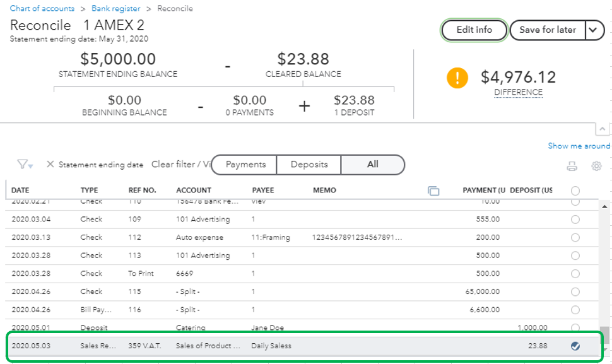This screenshot has height=364, width=612.
Task: Click the 6,600.00 payment amount
Action: click(x=485, y=309)
